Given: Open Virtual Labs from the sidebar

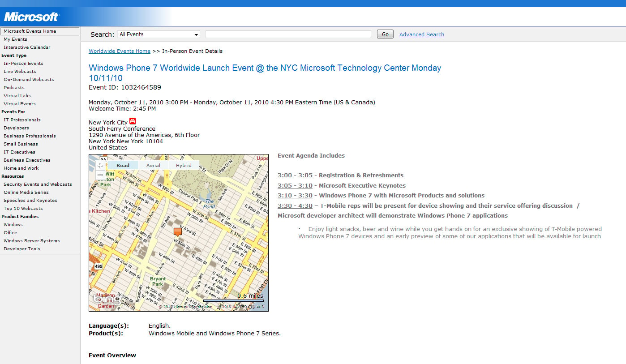Looking at the screenshot, I should [17, 96].
